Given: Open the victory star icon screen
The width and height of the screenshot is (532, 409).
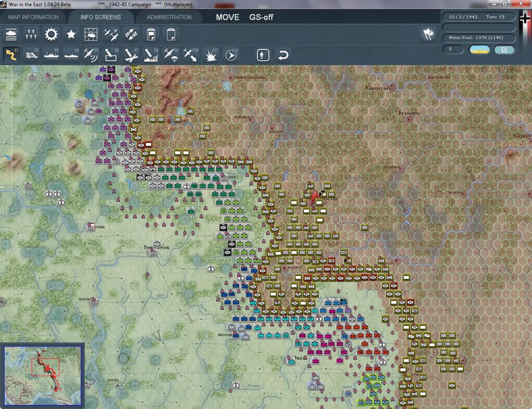Looking at the screenshot, I should pyautogui.click(x=71, y=35).
